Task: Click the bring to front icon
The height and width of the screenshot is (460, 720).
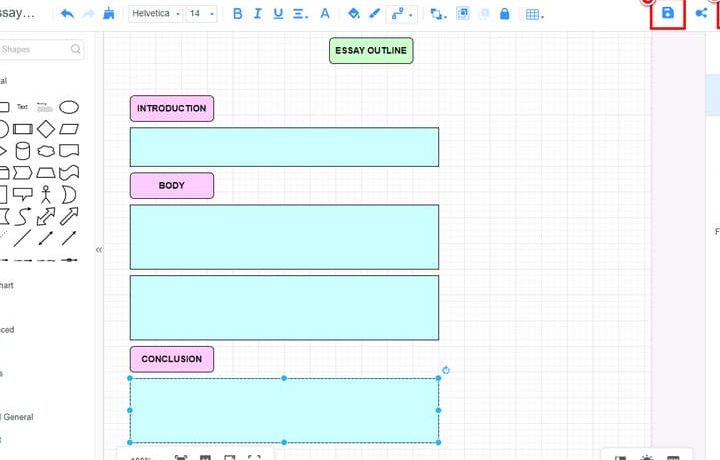Action: coord(462,14)
